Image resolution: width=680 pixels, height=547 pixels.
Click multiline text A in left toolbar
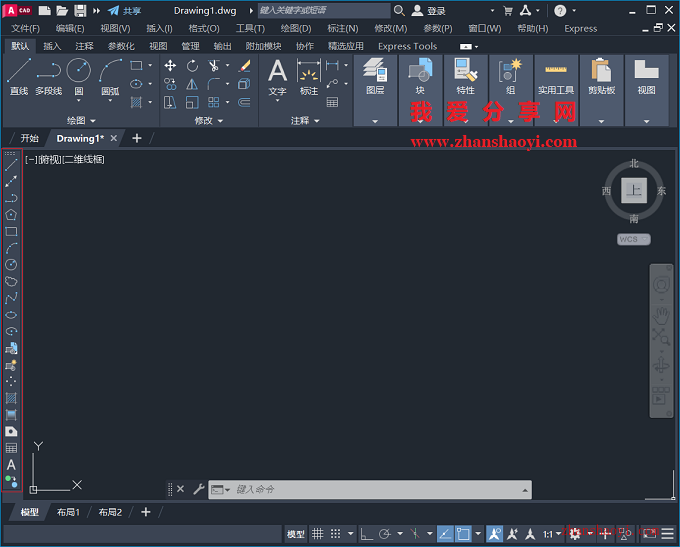(11, 465)
